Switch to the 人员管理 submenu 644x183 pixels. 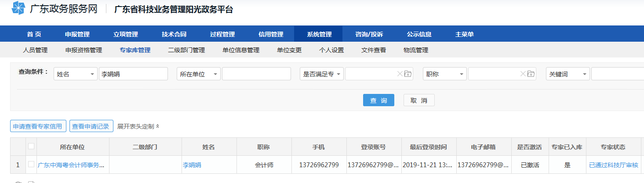pos(35,50)
